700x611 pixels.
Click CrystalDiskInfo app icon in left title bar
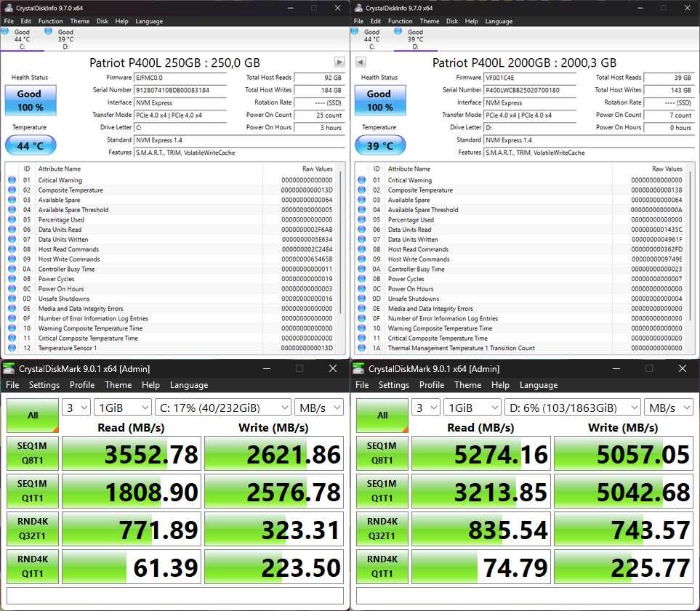(9, 8)
